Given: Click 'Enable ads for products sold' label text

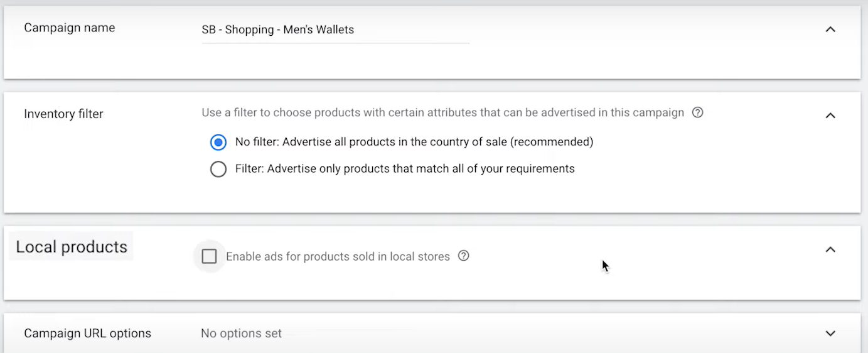Looking at the screenshot, I should click(x=338, y=256).
